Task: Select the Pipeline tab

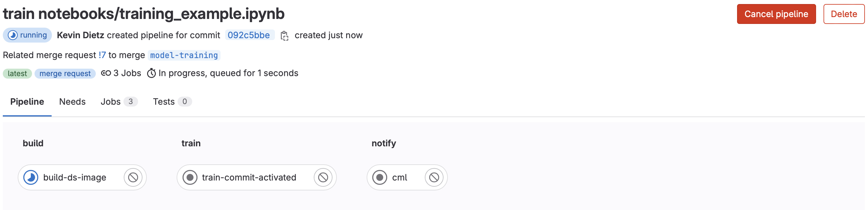Action: 27,102
